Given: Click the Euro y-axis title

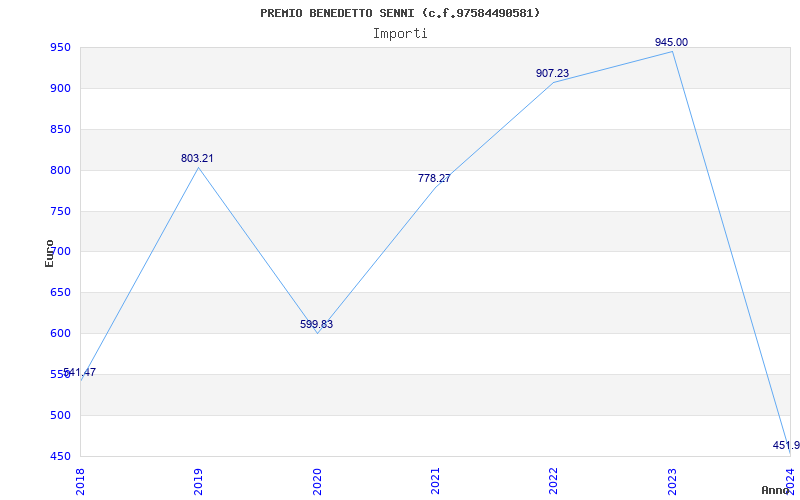Looking at the screenshot, I should pyautogui.click(x=49, y=253).
